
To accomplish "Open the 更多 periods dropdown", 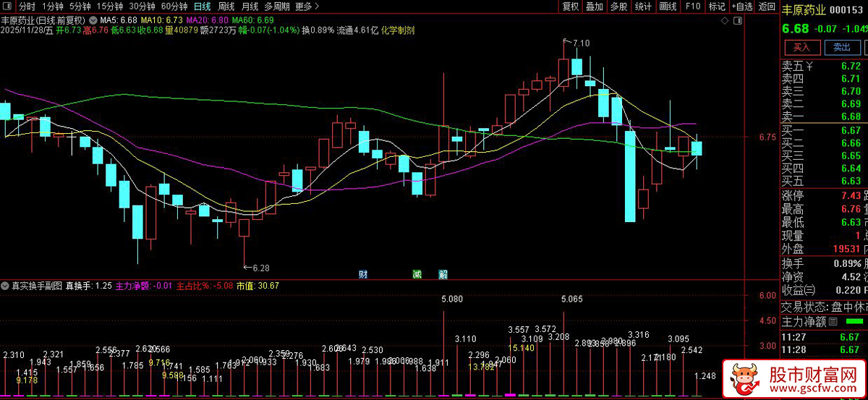I will tap(307, 7).
